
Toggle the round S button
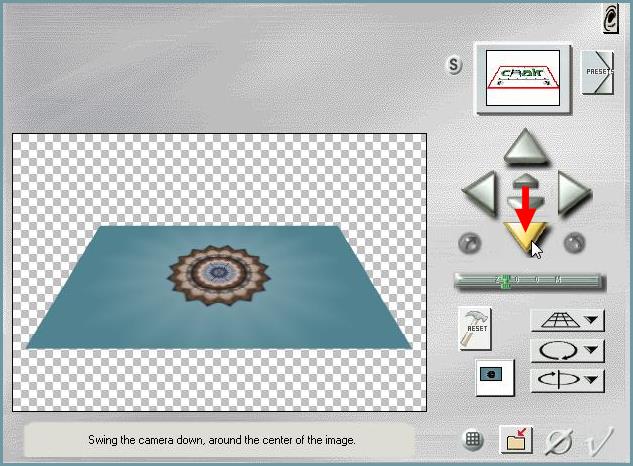455,66
